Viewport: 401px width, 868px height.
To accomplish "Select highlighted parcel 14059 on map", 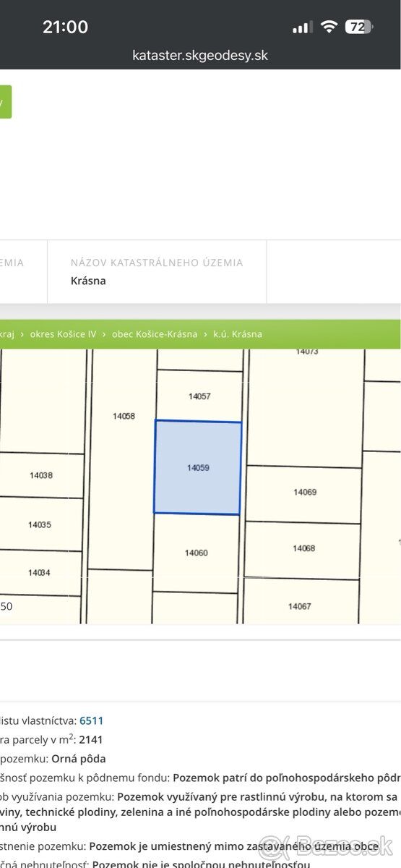I will click(198, 468).
